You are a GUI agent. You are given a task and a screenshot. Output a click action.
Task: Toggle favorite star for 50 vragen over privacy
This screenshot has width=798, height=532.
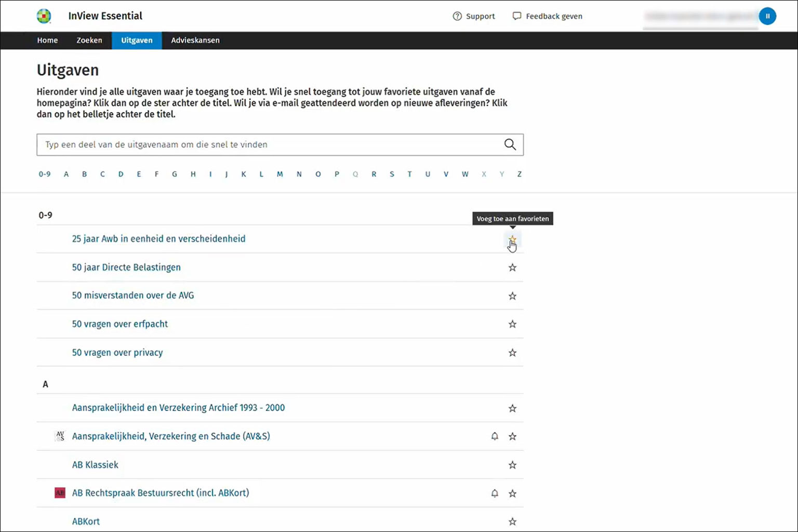[x=512, y=353]
